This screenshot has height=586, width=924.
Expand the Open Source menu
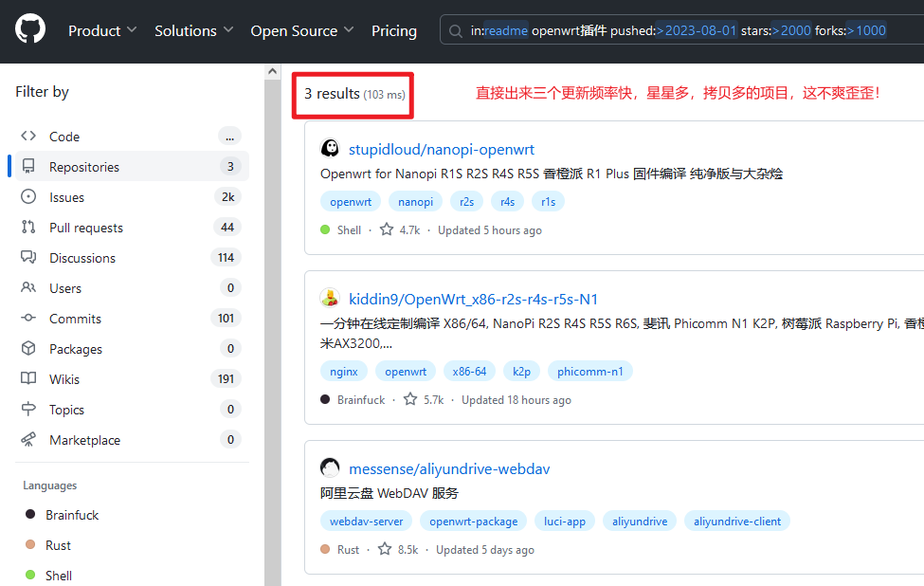(302, 30)
